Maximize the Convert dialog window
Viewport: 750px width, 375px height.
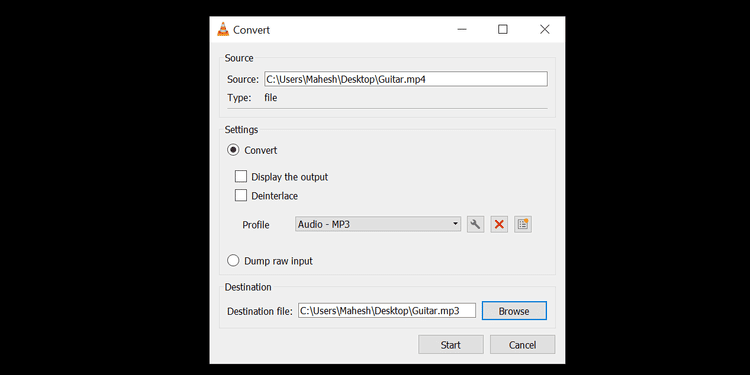[x=502, y=30]
